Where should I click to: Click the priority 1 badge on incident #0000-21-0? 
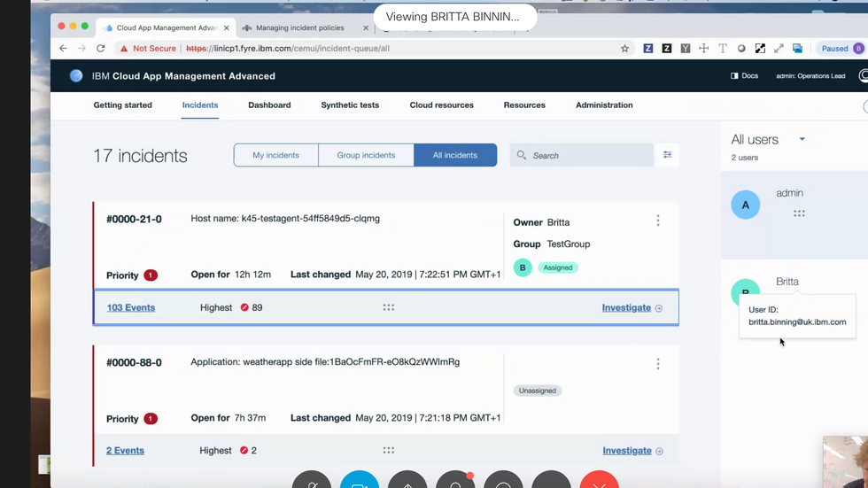[151, 275]
